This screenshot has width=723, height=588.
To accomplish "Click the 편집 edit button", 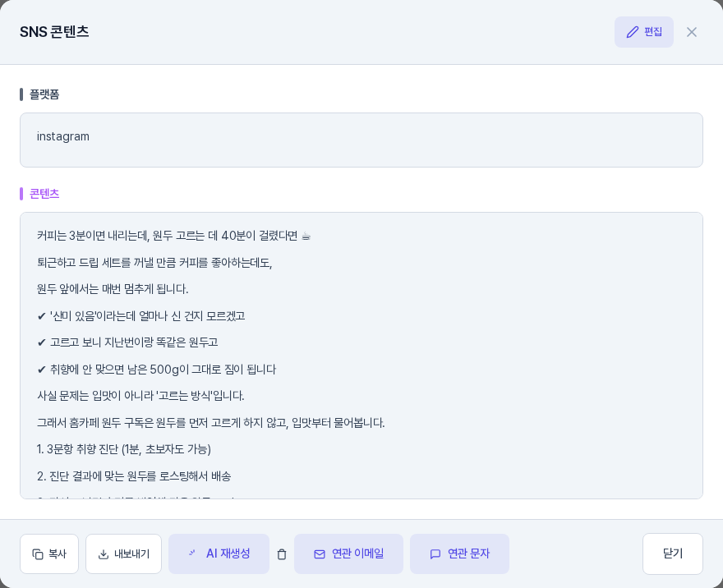I will (x=643, y=32).
